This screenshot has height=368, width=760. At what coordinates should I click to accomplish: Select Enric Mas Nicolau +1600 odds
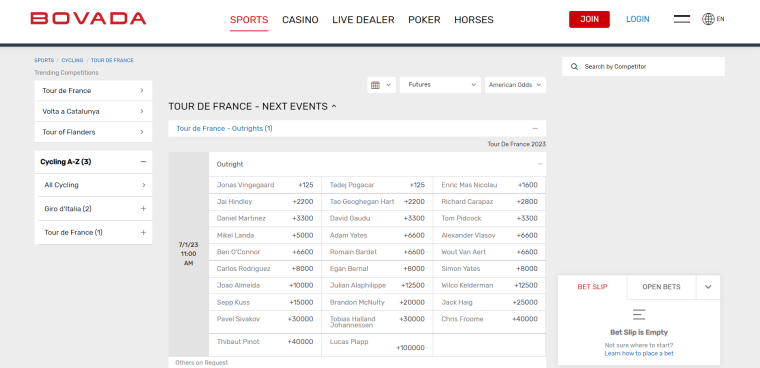click(x=489, y=185)
